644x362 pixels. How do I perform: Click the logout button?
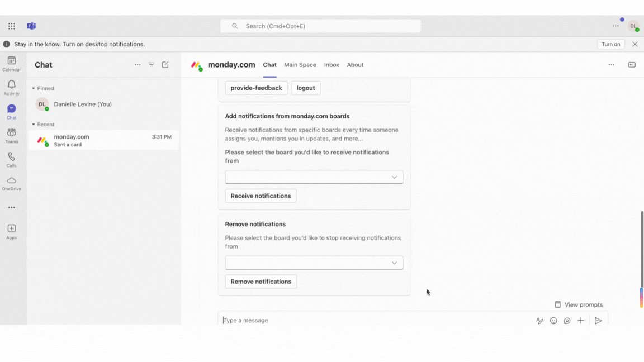[x=306, y=88]
